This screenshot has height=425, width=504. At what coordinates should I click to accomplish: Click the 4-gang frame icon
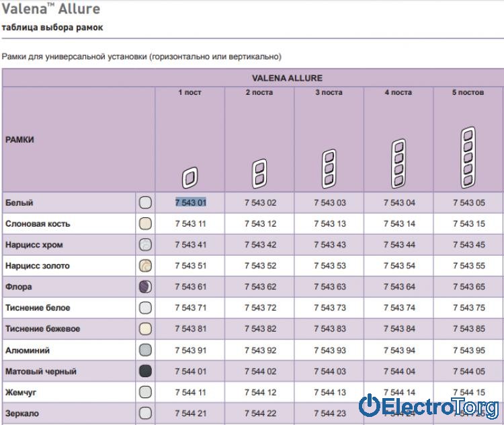pyautogui.click(x=398, y=163)
